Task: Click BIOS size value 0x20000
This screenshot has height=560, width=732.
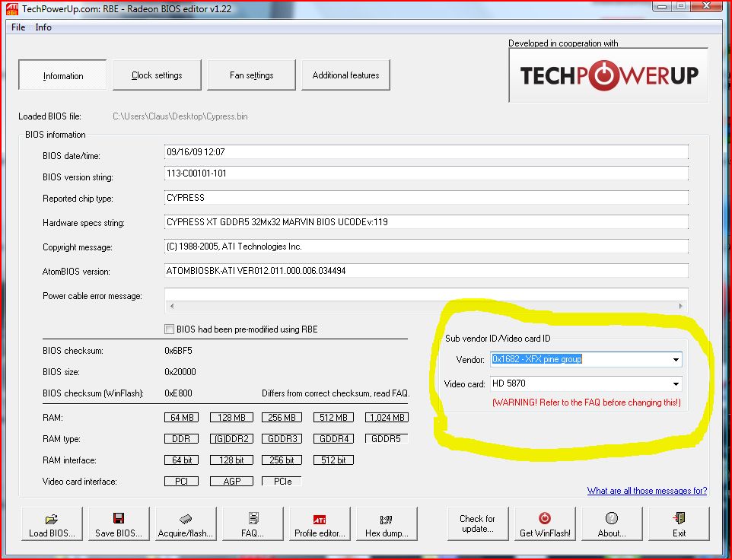Action: pos(180,372)
